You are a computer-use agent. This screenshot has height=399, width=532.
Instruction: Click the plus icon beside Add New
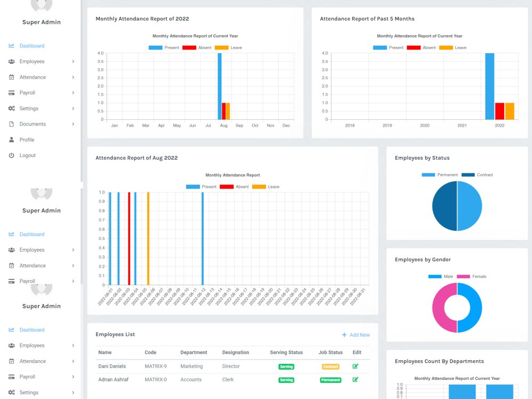[344, 335]
